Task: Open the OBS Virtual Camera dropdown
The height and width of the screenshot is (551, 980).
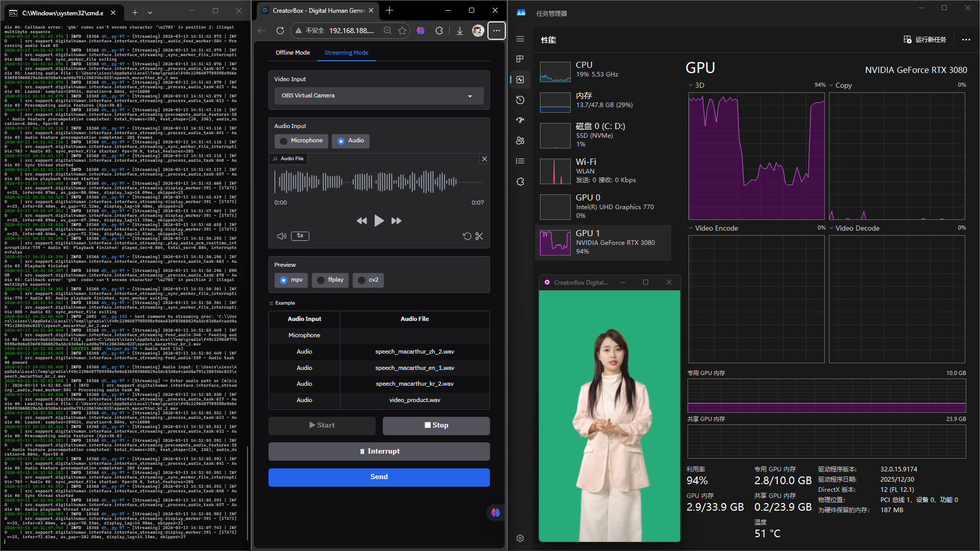Action: pos(470,95)
